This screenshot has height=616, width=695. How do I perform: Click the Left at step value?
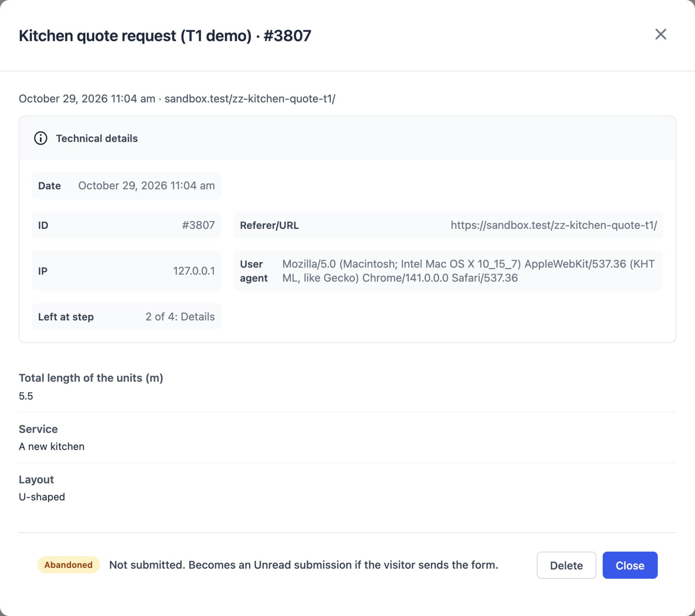pos(180,317)
